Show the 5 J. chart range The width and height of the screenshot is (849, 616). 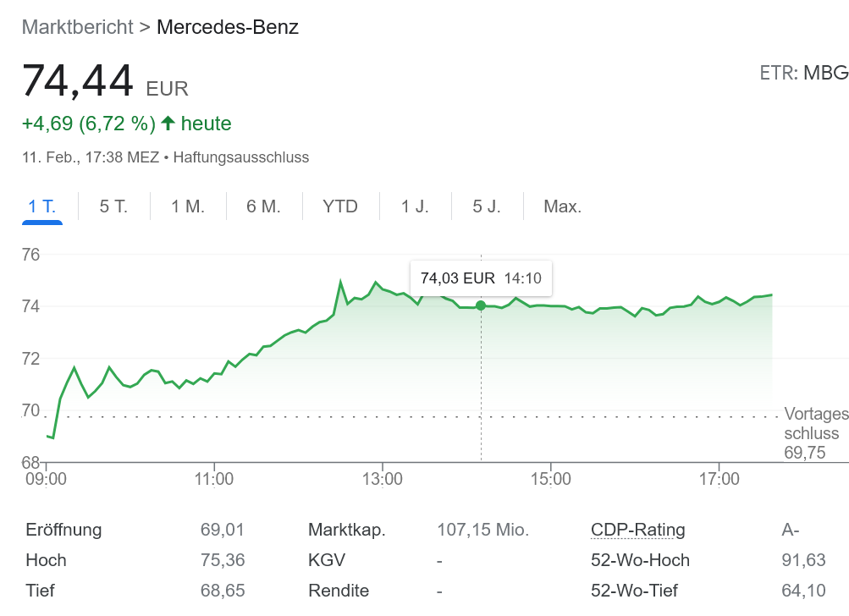487,206
